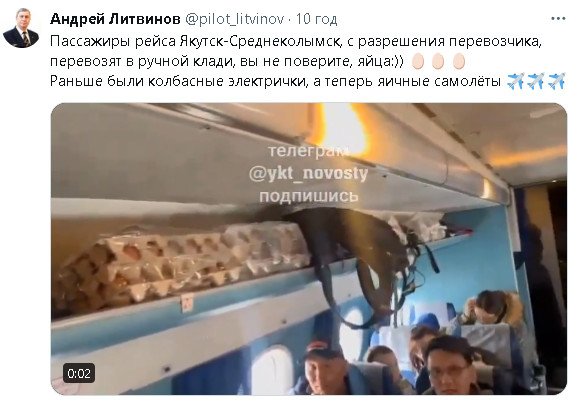Screen dimensions: 584x404
Task: Open the @pilot_litvinov handle link
Action: [x=235, y=19]
